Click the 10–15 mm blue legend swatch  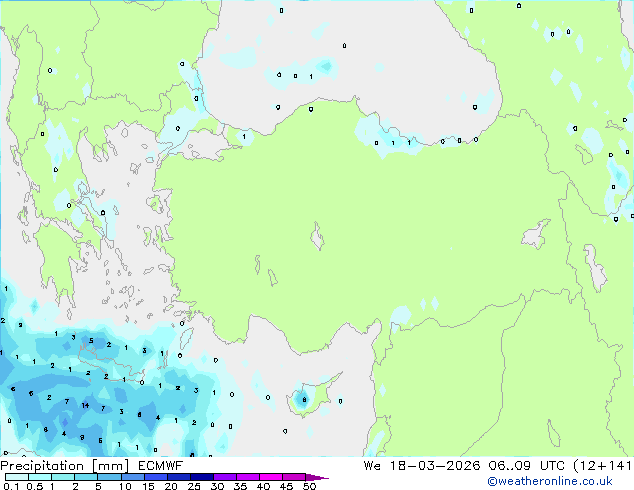133,477
